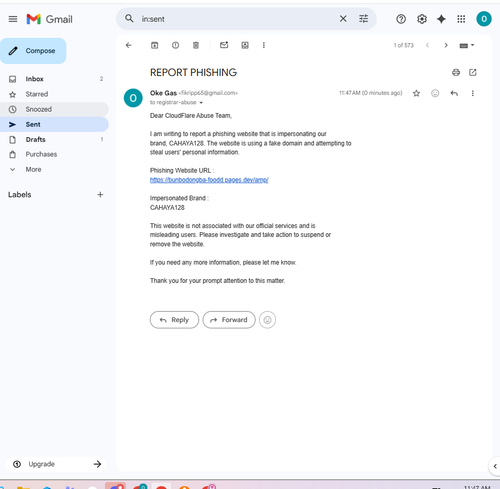Open the Drafts folder

pos(54,139)
